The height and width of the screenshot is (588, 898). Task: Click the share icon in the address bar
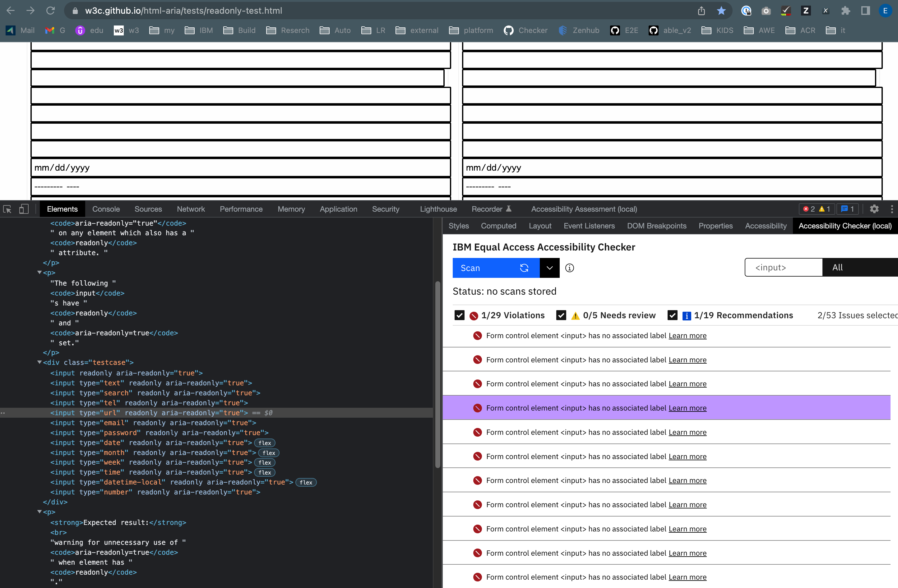pyautogui.click(x=701, y=11)
